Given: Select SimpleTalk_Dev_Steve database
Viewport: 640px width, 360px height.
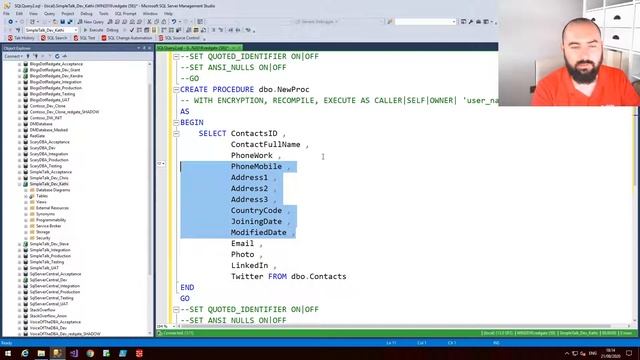Looking at the screenshot, I should pyautogui.click(x=49, y=244).
